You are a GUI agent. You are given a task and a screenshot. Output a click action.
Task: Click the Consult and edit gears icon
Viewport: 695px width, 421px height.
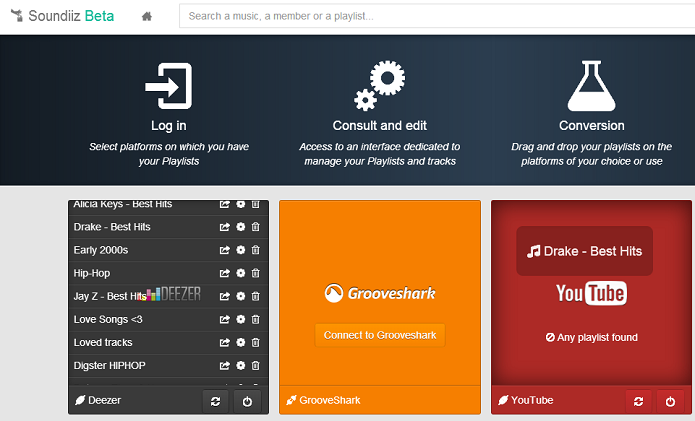(x=379, y=86)
